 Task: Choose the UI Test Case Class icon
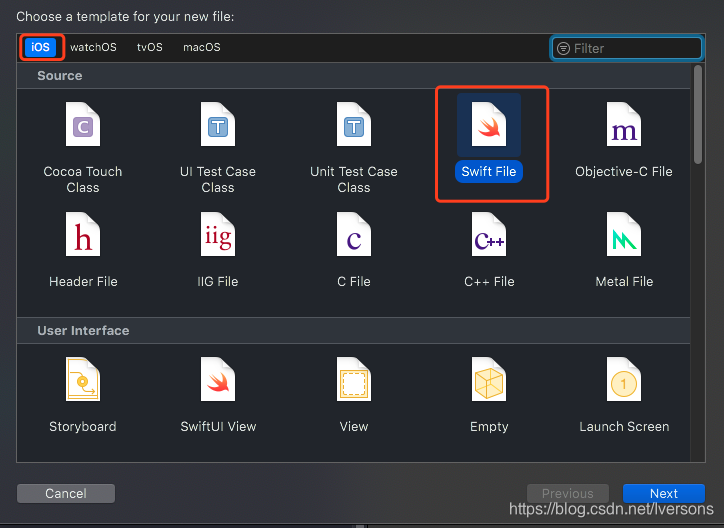[x=217, y=124]
